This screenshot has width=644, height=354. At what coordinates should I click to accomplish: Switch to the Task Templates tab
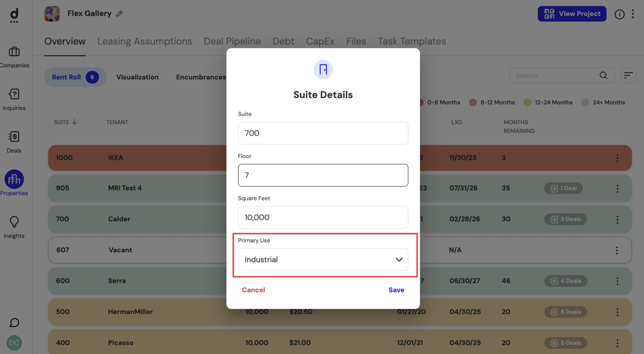412,41
